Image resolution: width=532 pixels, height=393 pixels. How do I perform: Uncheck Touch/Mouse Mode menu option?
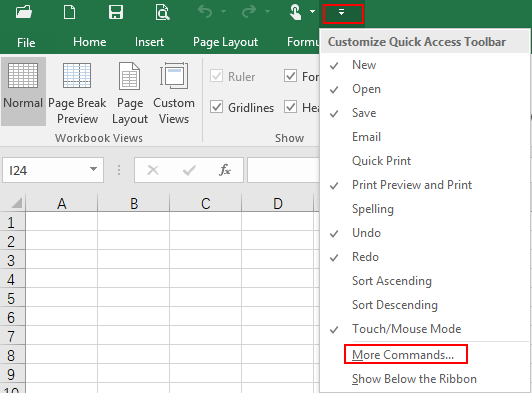pos(424,329)
